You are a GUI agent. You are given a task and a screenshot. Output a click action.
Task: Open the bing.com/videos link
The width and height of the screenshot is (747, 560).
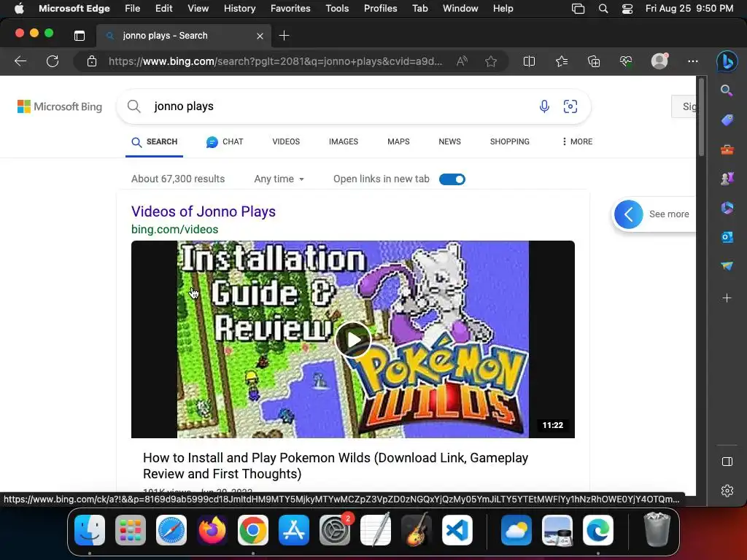click(175, 229)
